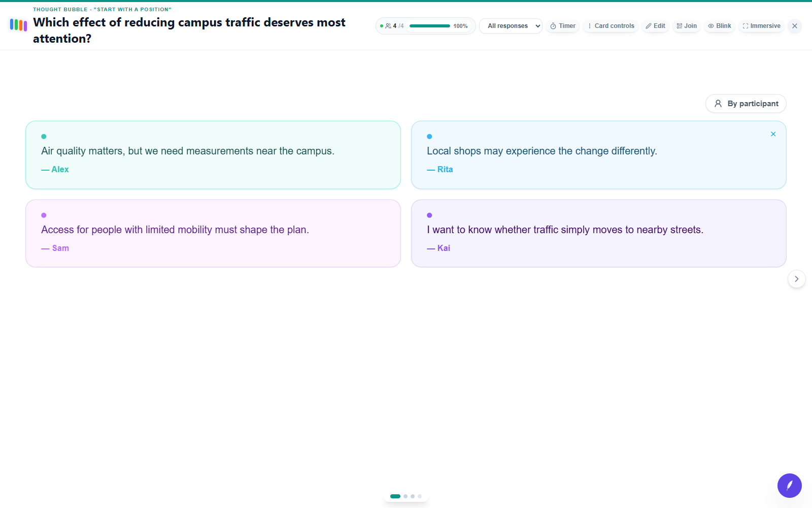Click the response progress bar

(429, 26)
